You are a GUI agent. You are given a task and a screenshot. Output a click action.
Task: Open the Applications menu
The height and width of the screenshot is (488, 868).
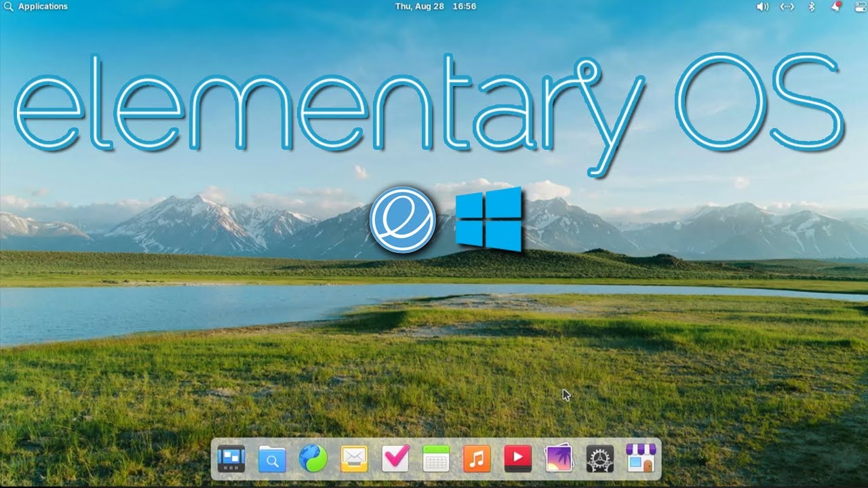36,6
